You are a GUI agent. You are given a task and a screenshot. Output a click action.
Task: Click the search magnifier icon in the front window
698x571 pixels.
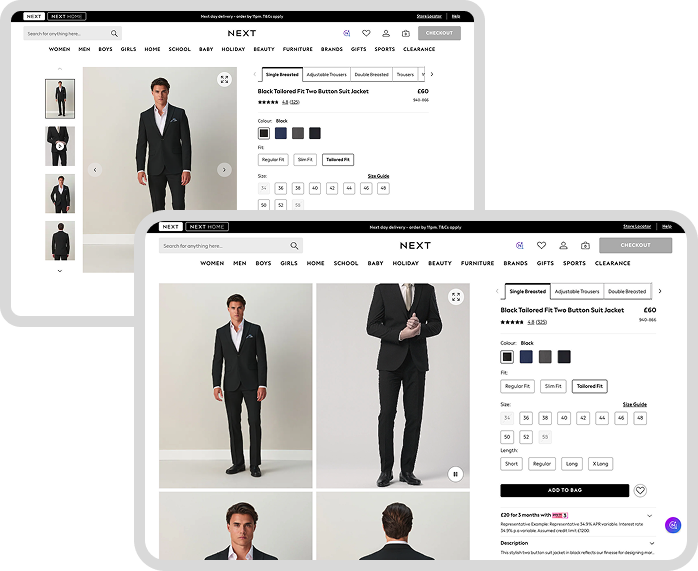point(294,246)
